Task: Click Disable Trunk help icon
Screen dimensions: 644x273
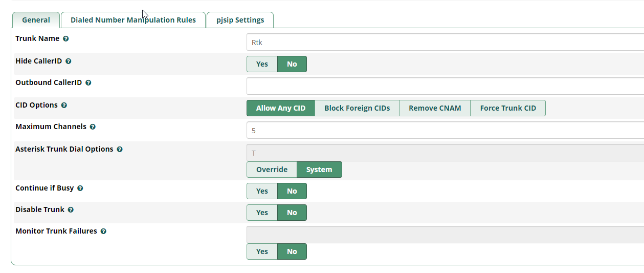Action: [x=71, y=210]
